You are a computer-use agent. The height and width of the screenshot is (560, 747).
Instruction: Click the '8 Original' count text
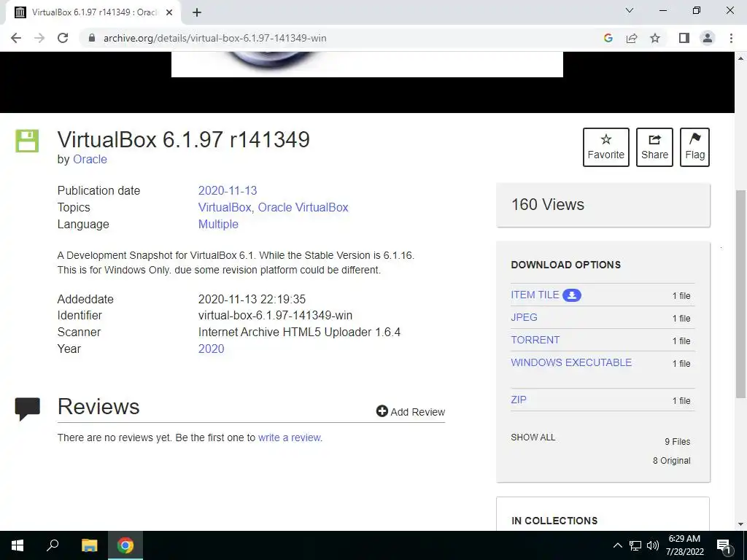click(671, 461)
